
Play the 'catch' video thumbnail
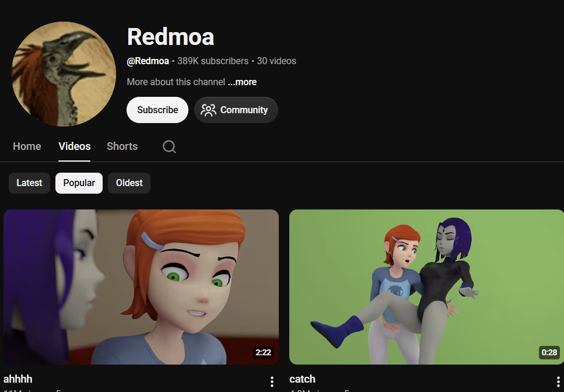pos(426,287)
